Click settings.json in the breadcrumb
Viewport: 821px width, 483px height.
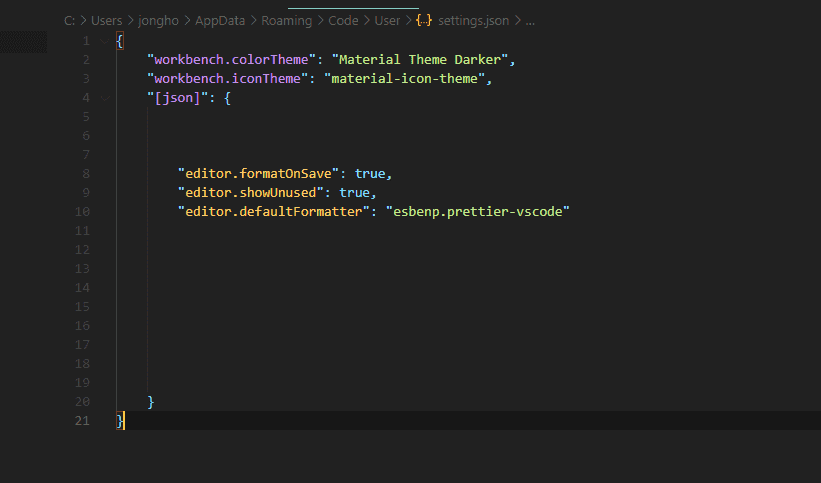coord(473,20)
